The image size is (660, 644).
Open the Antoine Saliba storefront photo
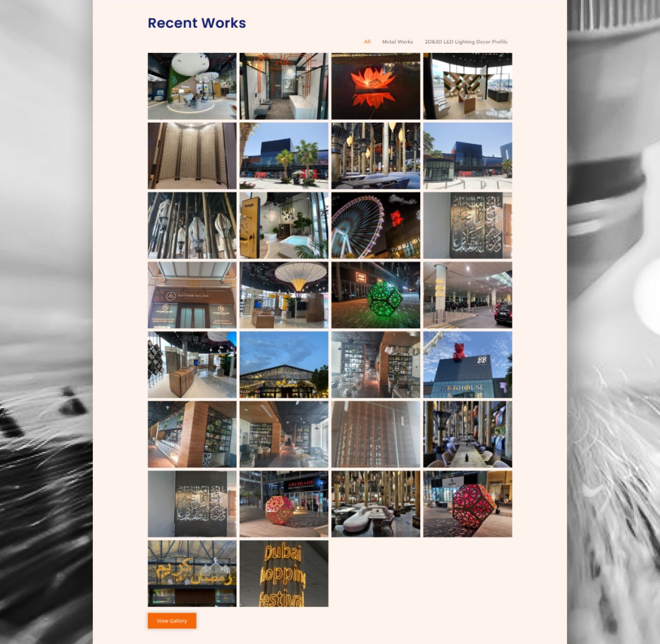coord(192,295)
